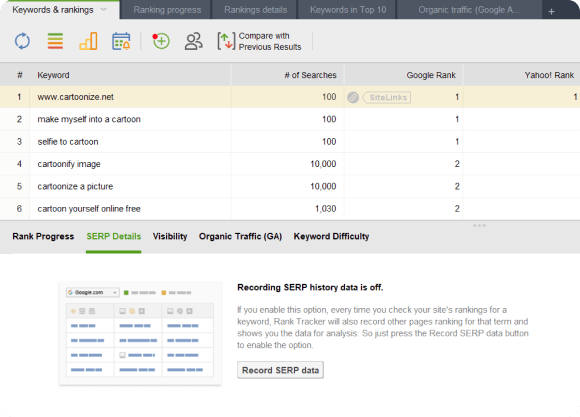
Task: Click the SiteLinks badge on first row
Action: [x=387, y=97]
